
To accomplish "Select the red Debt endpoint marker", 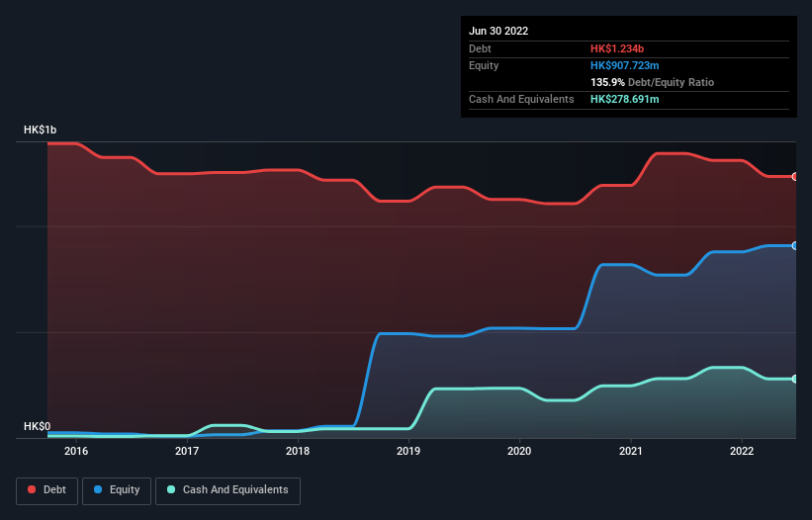I will 795,177.
